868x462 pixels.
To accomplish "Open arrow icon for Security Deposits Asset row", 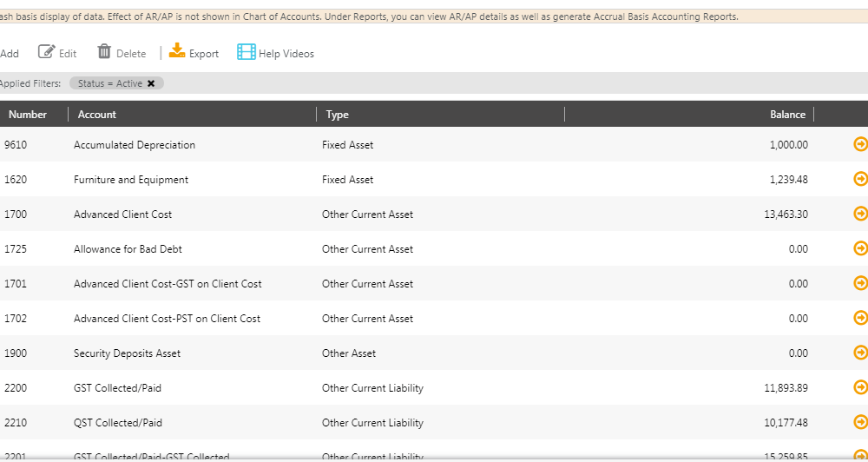I will pyautogui.click(x=860, y=353).
